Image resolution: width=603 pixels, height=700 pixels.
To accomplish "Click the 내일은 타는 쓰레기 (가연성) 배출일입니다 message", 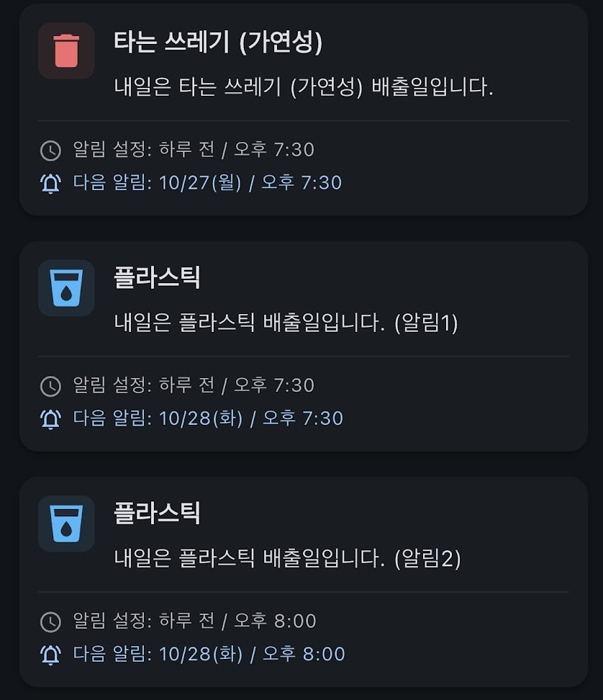I will 304,87.
